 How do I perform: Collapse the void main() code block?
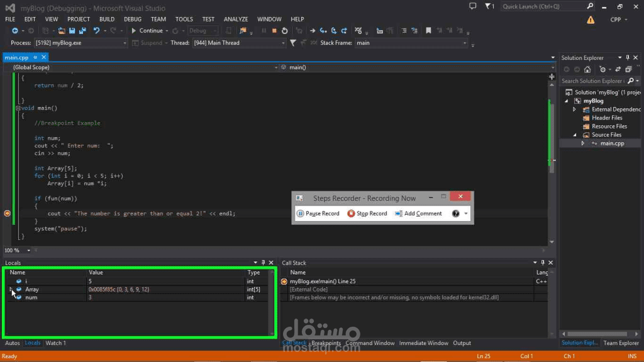pyautogui.click(x=18, y=108)
